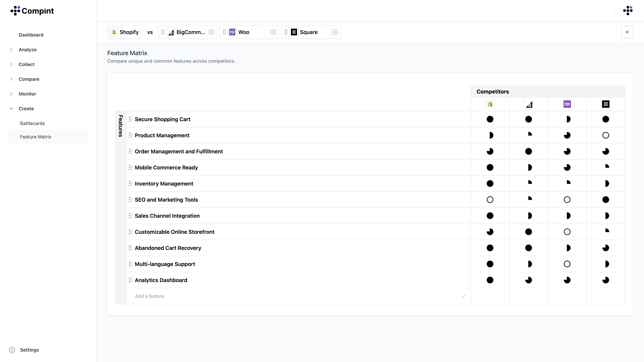Open Battlecards in the sidebar
Viewport: 644px width, 362px height.
pyautogui.click(x=32, y=123)
